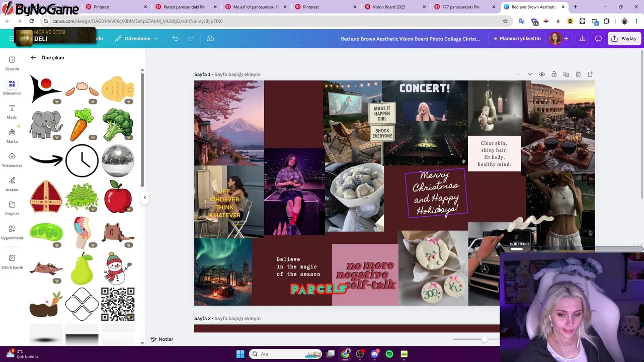Add the snowman graphic element
The width and height of the screenshot is (644, 362).
pos(118,268)
